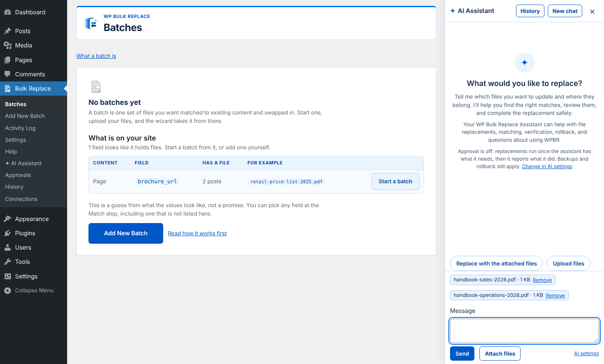Click the Users person icon
The width and height of the screenshot is (604, 364).
coord(8,247)
